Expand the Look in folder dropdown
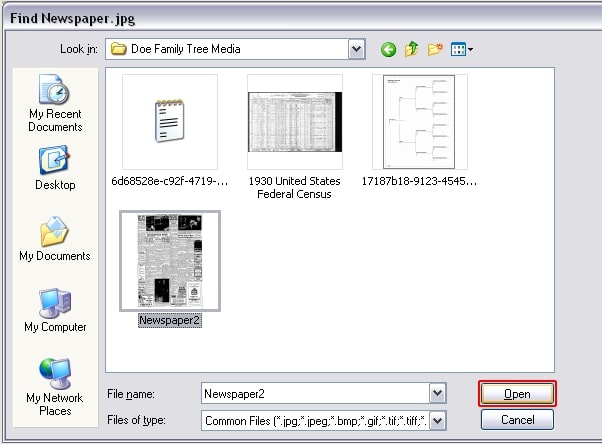The width and height of the screenshot is (602, 444). [x=357, y=49]
